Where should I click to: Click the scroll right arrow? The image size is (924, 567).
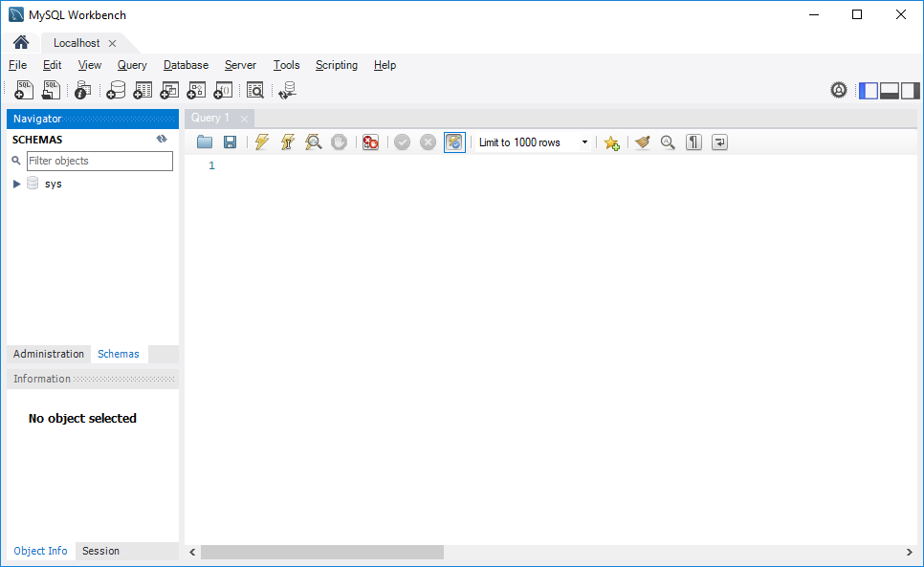(909, 552)
